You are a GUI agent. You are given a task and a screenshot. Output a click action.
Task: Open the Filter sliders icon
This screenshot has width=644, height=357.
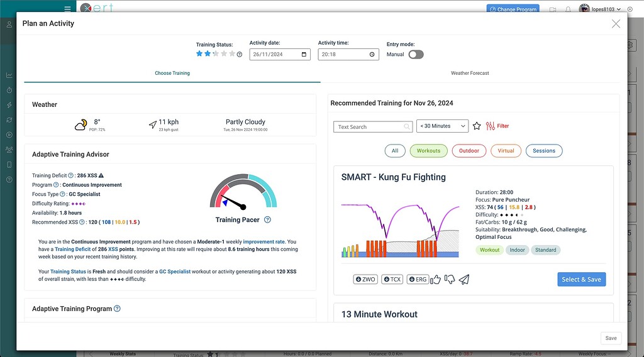[491, 126]
